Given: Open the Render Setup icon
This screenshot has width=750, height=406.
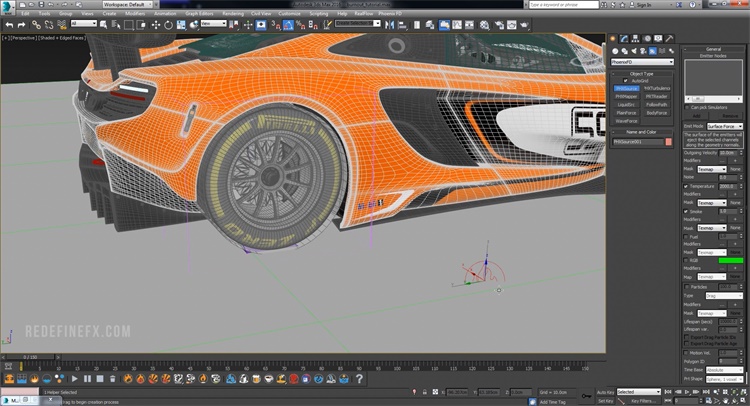Looking at the screenshot, I should point(499,25).
